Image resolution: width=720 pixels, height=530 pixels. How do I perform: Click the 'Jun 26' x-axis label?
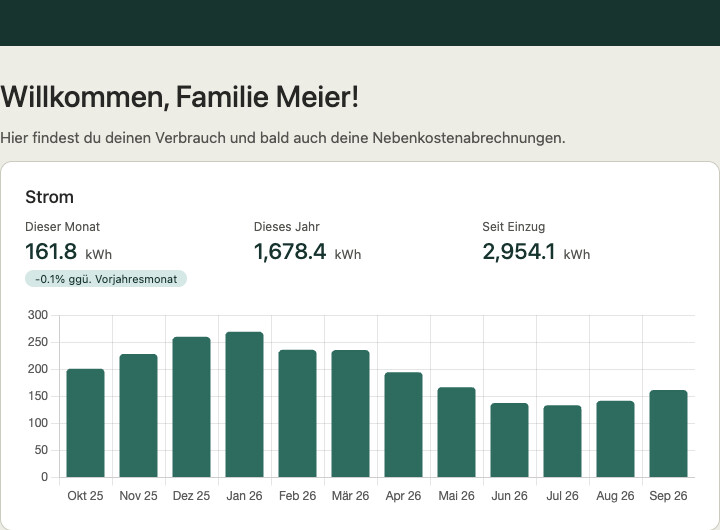tap(509, 496)
